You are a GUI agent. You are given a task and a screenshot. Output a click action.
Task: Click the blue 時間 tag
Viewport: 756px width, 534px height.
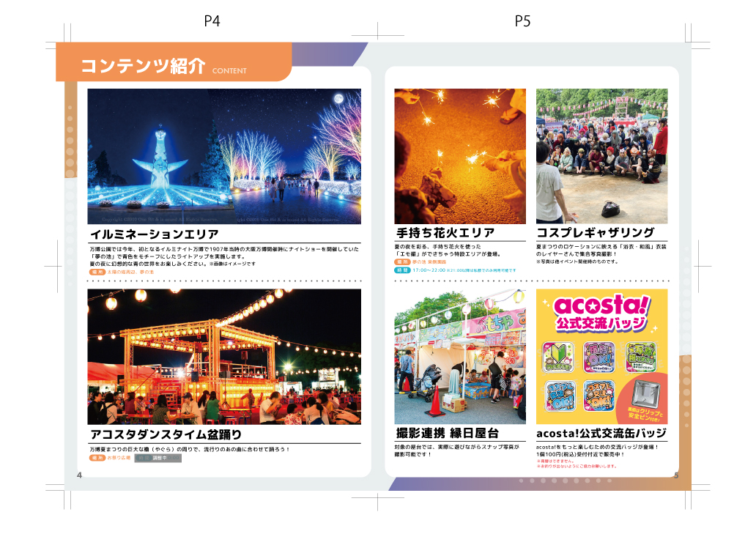(402, 270)
